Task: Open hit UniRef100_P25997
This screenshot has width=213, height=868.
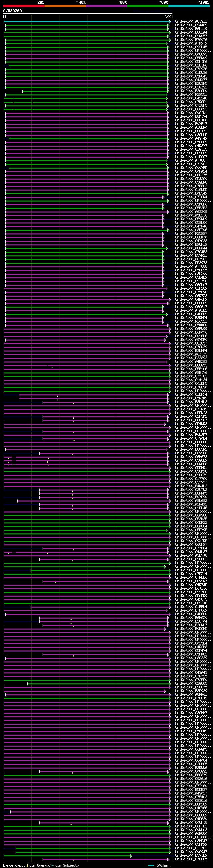Action: coord(191,234)
